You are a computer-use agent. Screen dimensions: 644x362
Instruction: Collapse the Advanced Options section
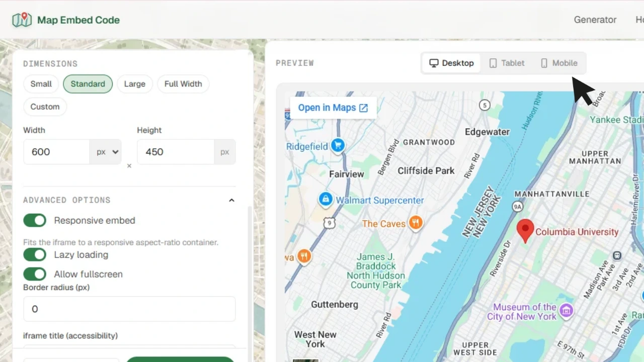[231, 200]
